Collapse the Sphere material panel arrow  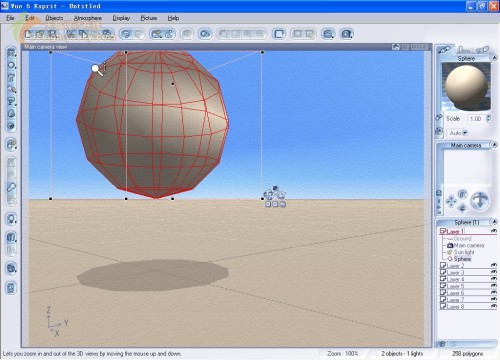494,58
